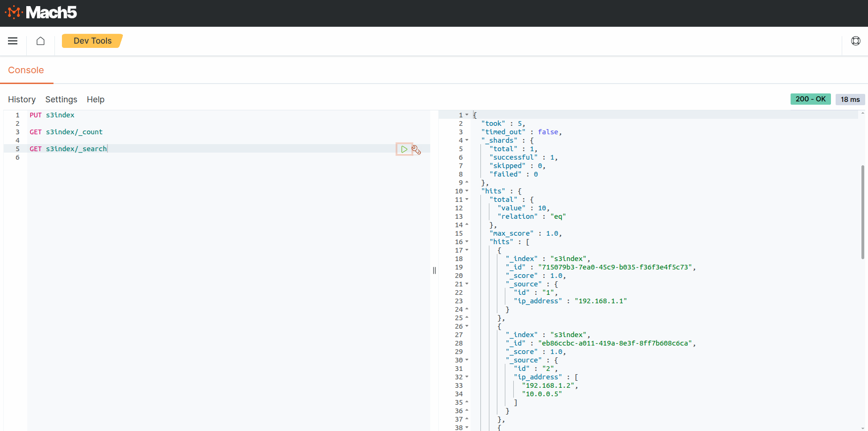Open the request options wrench icon

(417, 149)
